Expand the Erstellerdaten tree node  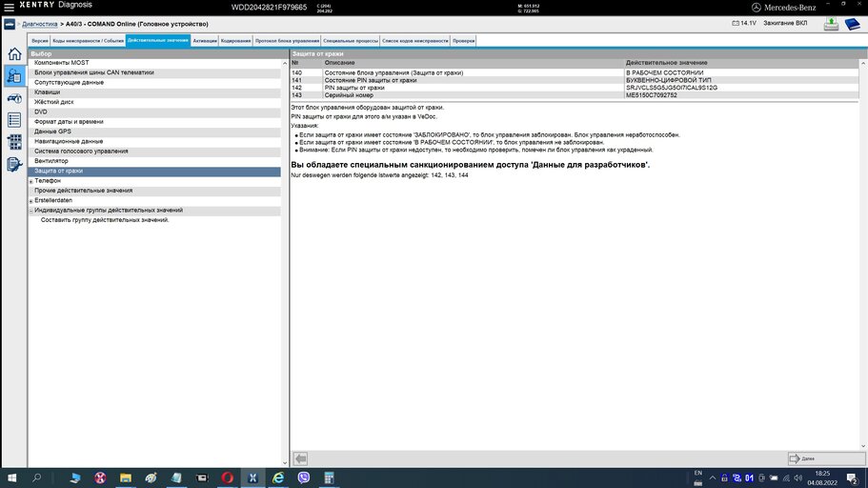point(31,200)
